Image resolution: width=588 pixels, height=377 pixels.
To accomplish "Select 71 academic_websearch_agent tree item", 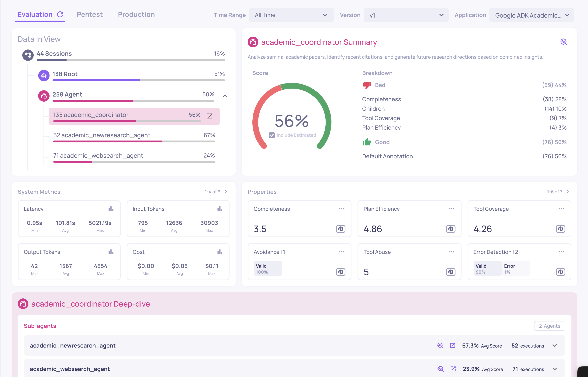I will (98, 156).
